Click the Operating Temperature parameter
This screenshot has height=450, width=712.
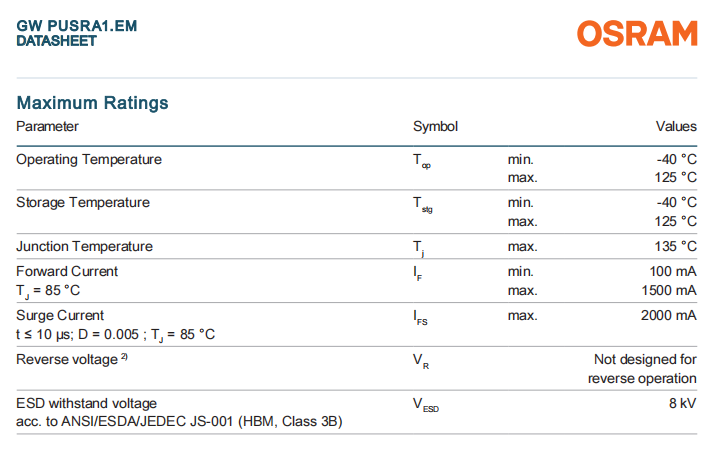[89, 159]
